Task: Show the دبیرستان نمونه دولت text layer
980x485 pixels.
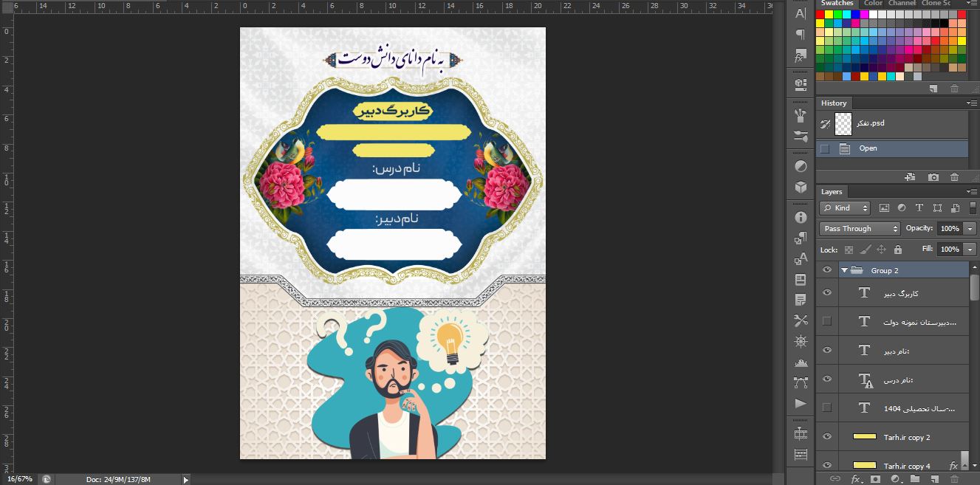Action: pos(827,321)
